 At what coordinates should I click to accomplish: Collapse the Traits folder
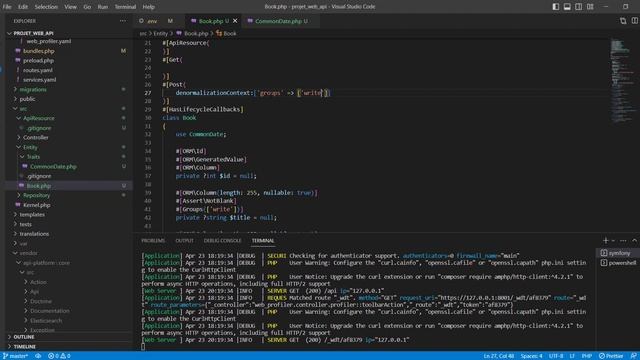click(33, 157)
